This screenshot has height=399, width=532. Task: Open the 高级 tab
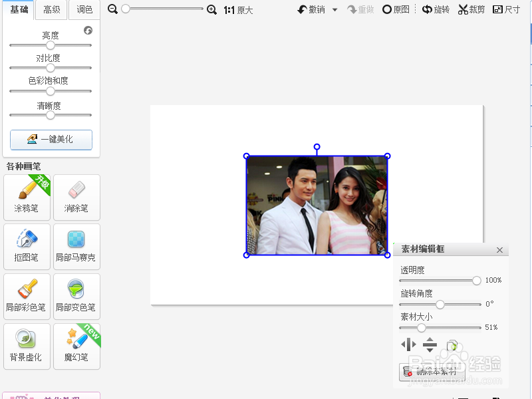coord(52,10)
